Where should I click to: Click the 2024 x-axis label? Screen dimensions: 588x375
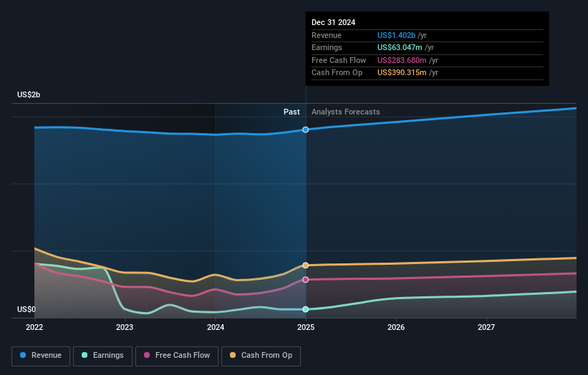click(x=216, y=327)
